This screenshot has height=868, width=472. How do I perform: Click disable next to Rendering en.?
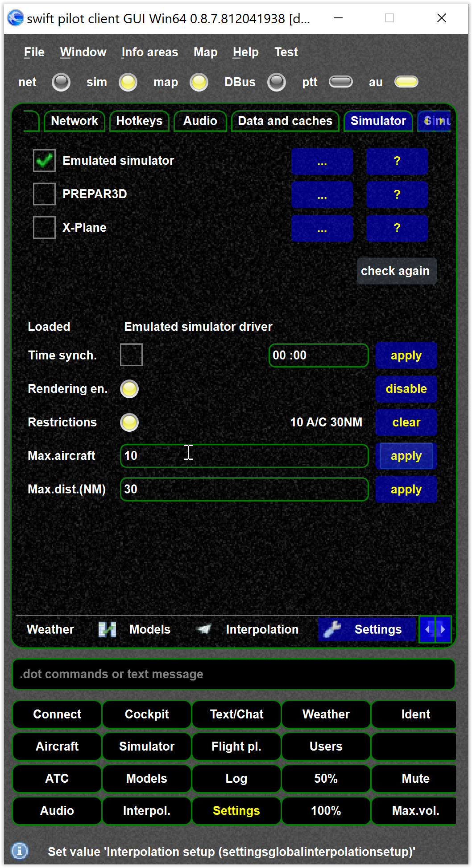coord(406,389)
